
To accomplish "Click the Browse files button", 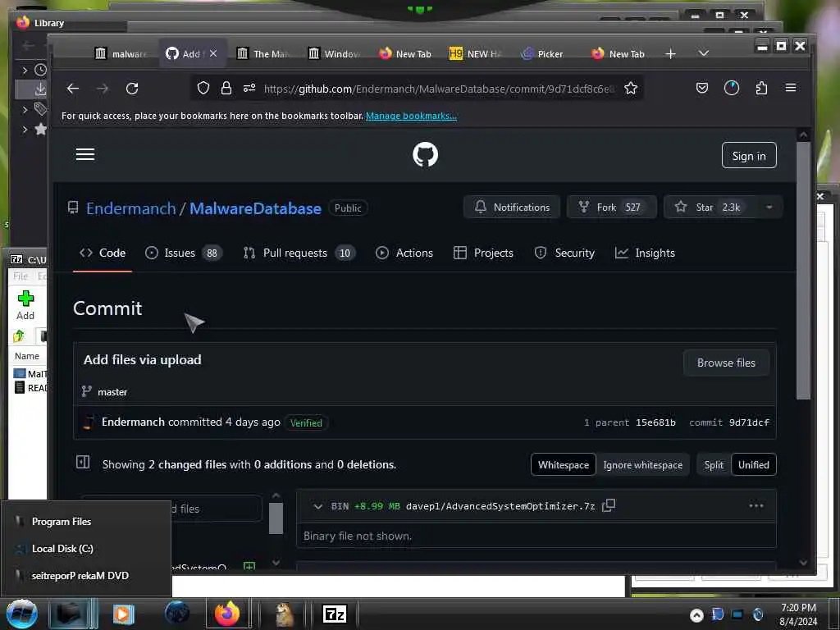I will [726, 363].
